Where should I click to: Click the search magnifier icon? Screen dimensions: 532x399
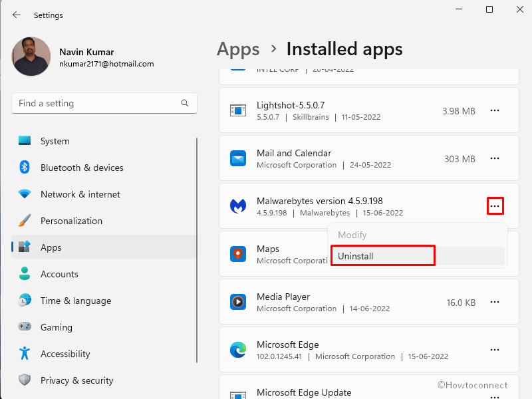pyautogui.click(x=185, y=103)
